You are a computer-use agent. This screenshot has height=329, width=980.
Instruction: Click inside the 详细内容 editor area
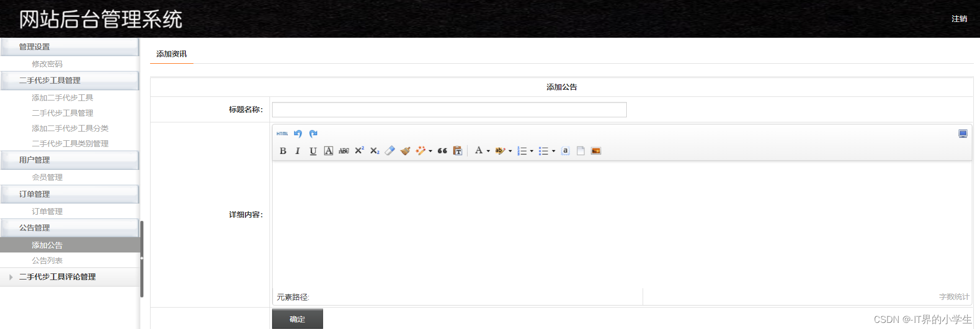pos(622,224)
